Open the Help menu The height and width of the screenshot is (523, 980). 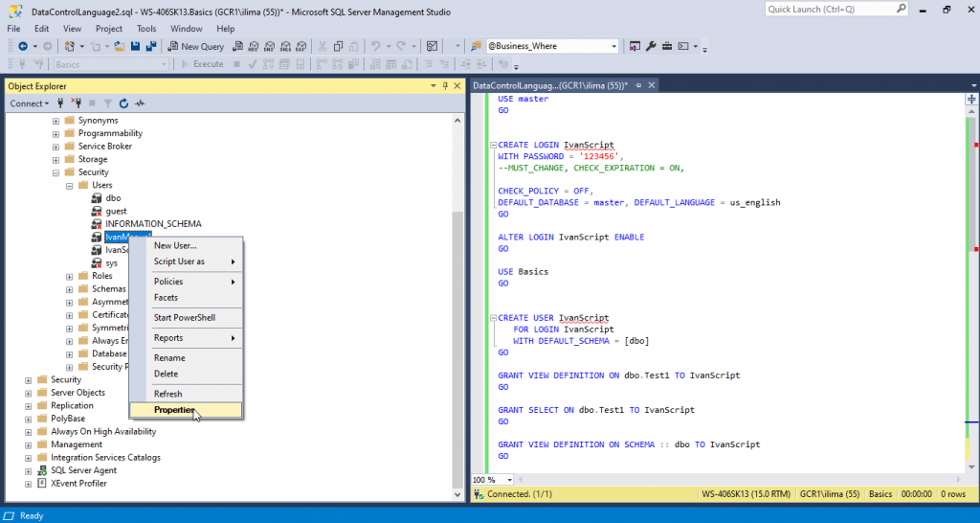click(x=226, y=29)
